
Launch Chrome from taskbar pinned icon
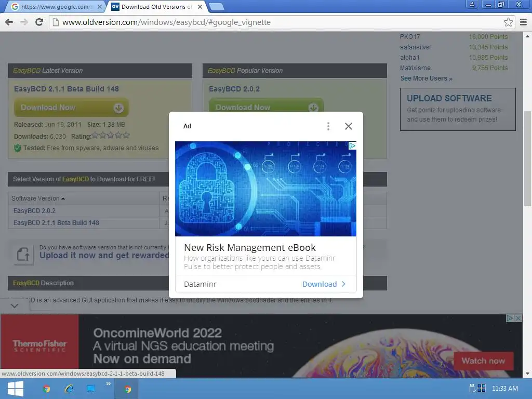[x=47, y=389]
